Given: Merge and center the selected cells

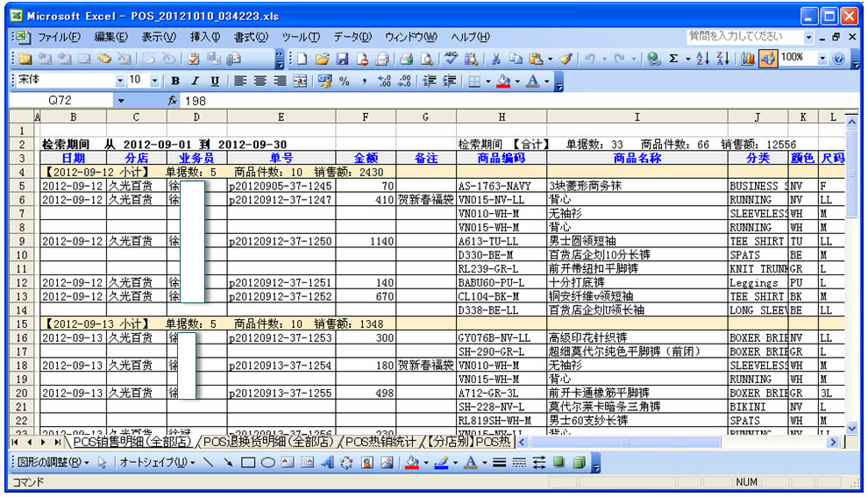Looking at the screenshot, I should pos(300,82).
